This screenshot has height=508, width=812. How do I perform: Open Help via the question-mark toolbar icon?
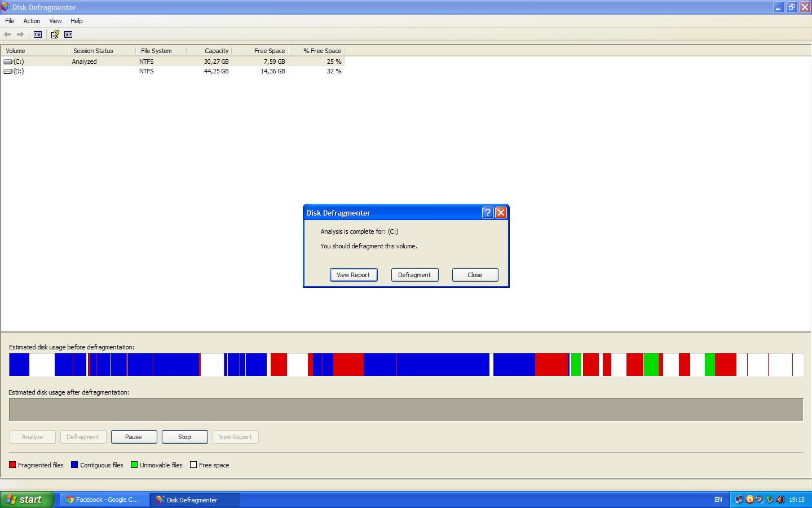pos(55,34)
